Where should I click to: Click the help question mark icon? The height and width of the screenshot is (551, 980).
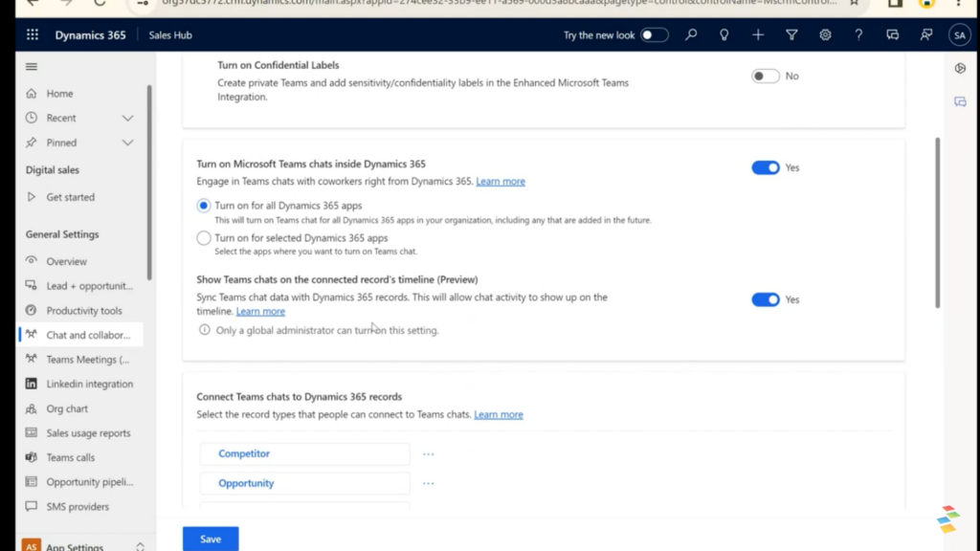click(x=858, y=35)
